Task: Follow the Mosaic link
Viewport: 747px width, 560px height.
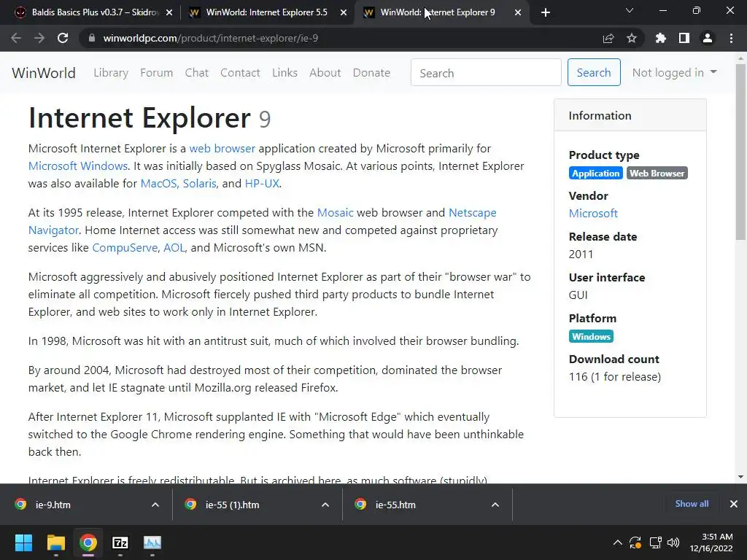Action: [336, 213]
